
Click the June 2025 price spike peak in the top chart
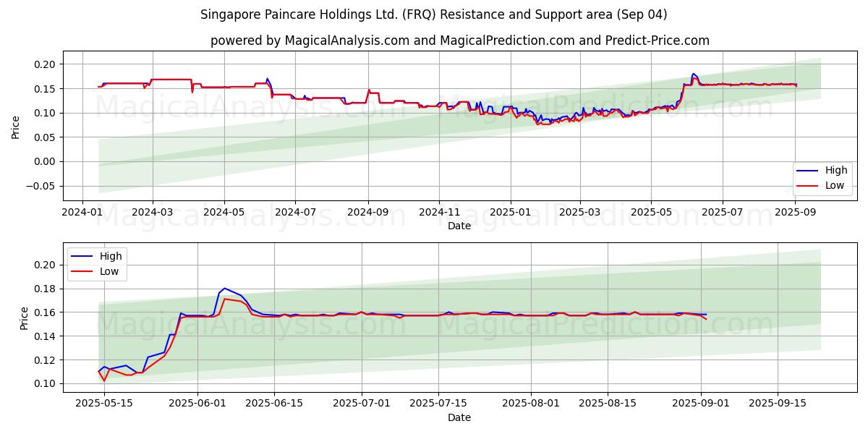point(693,74)
